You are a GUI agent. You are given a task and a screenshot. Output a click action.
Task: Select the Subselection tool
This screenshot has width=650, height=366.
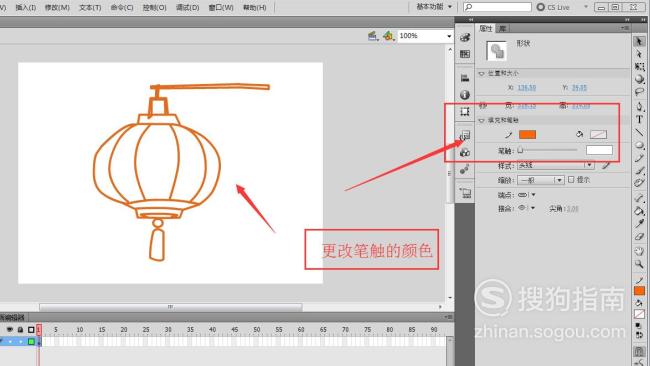(x=639, y=54)
